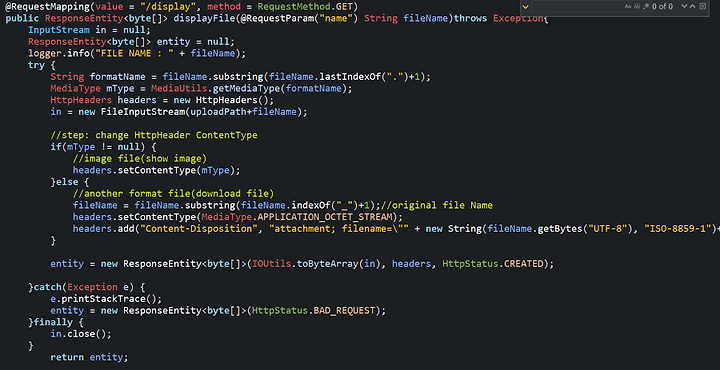Toggle Match Case (Aa) in find widget
Image resolution: width=720 pixels, height=370 pixels.
point(628,6)
